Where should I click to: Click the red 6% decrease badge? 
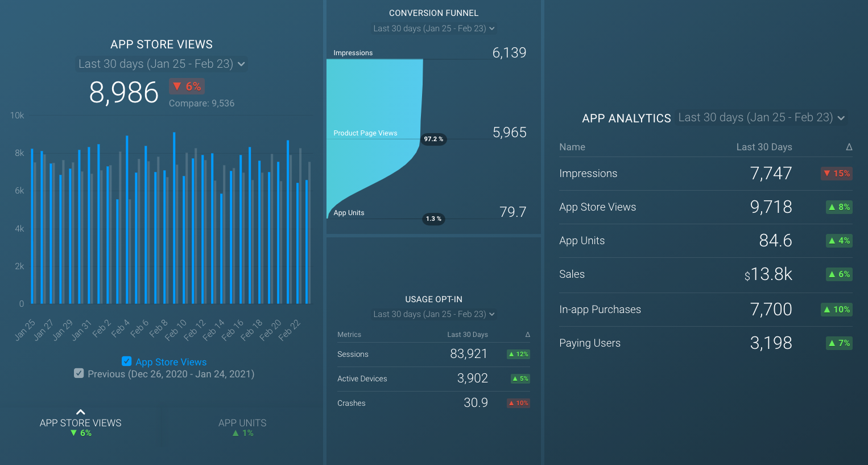(x=187, y=87)
